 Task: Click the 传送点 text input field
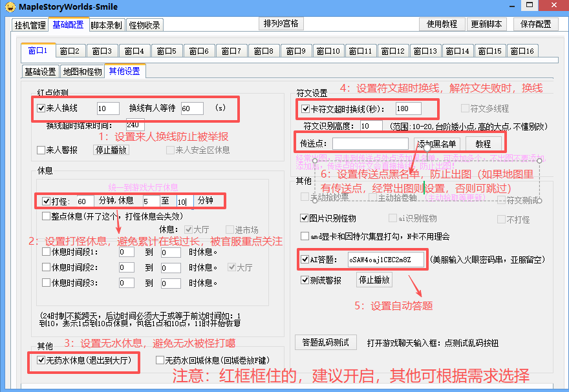pos(370,143)
